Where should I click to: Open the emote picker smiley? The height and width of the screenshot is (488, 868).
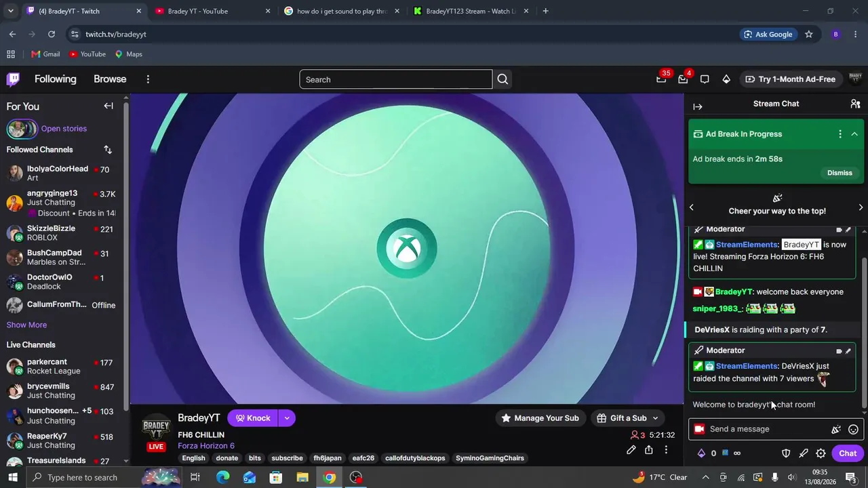pos(853,429)
